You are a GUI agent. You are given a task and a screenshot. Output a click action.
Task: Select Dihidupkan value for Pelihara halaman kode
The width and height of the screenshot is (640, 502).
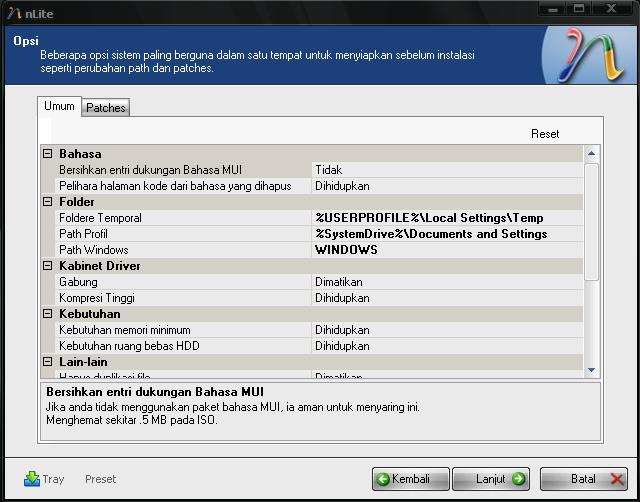point(448,186)
